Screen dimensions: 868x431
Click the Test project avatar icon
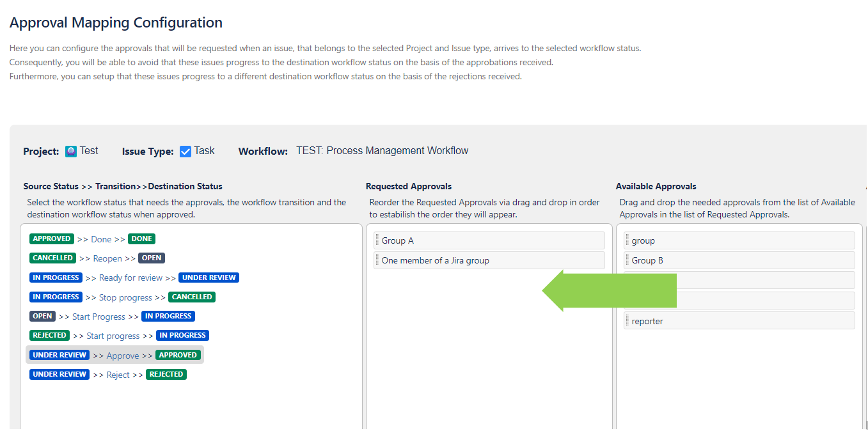point(71,152)
